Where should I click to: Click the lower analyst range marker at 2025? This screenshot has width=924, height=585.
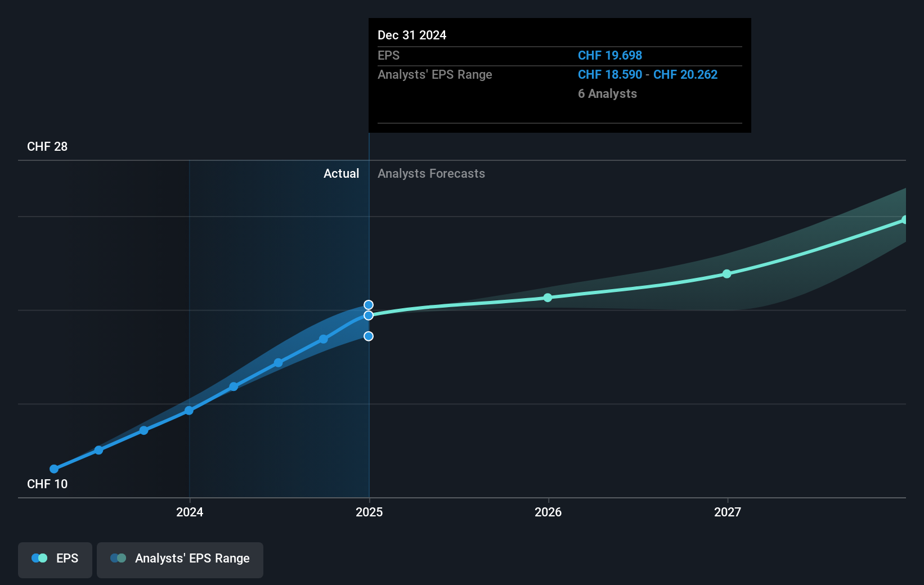369,336
